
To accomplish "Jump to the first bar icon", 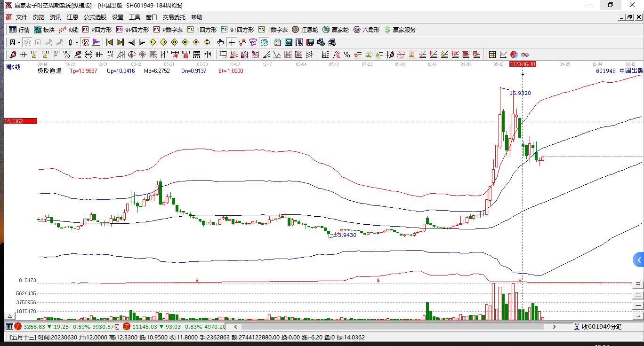I will click(109, 42).
